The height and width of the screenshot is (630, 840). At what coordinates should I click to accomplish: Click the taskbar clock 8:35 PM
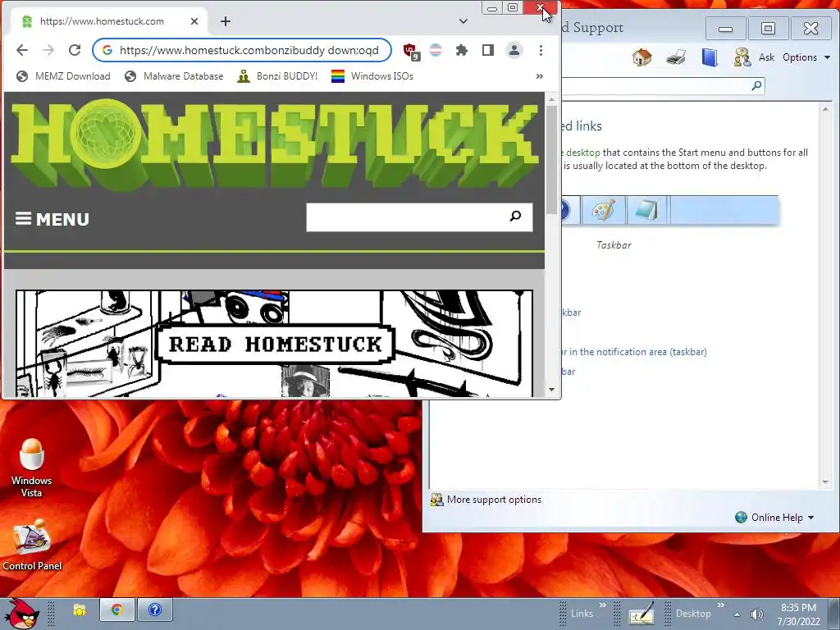[798, 608]
